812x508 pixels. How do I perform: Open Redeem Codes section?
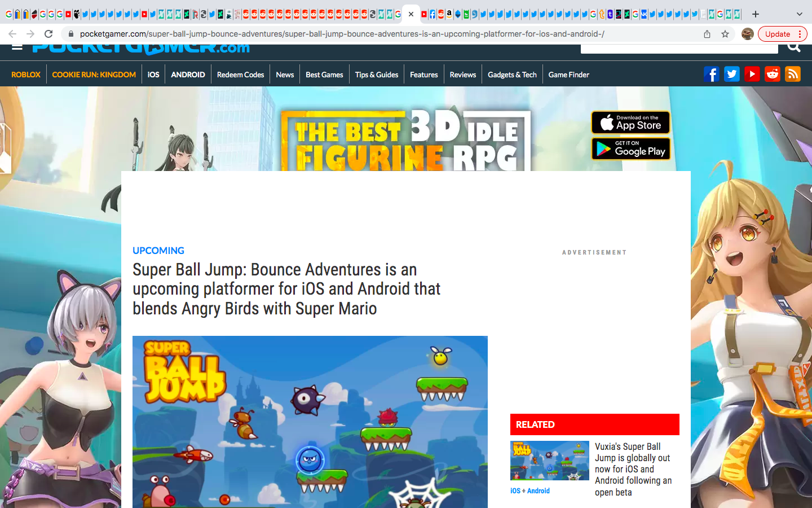(240, 75)
